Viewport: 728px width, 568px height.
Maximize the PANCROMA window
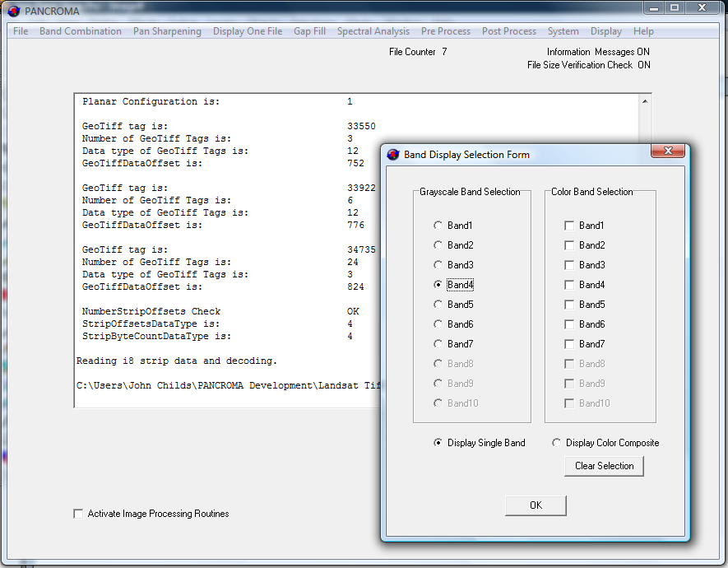pyautogui.click(x=675, y=8)
